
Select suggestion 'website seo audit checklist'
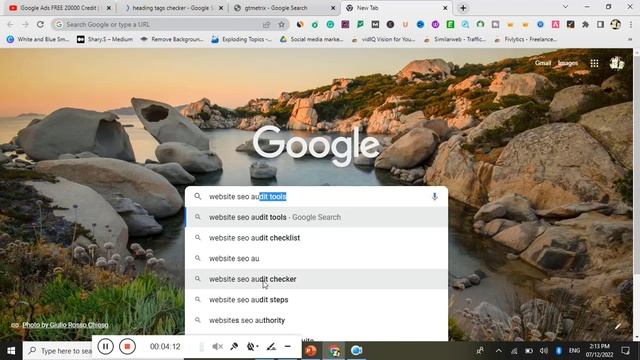317,238
